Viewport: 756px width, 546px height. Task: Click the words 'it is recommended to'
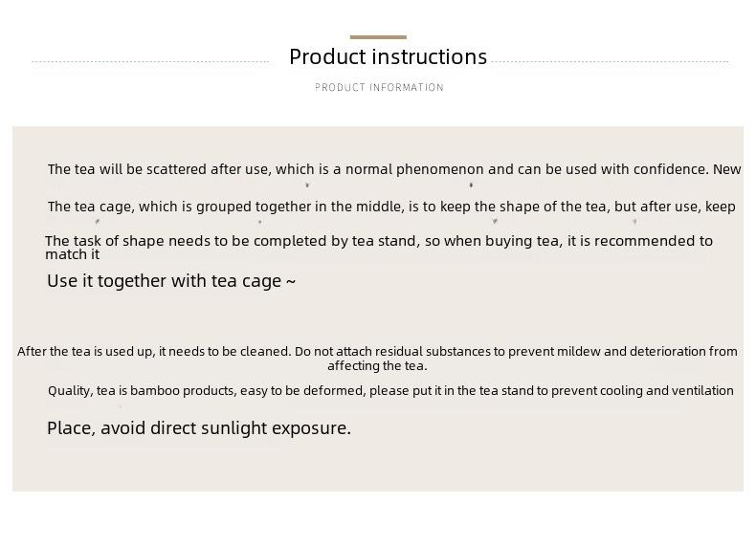point(640,240)
